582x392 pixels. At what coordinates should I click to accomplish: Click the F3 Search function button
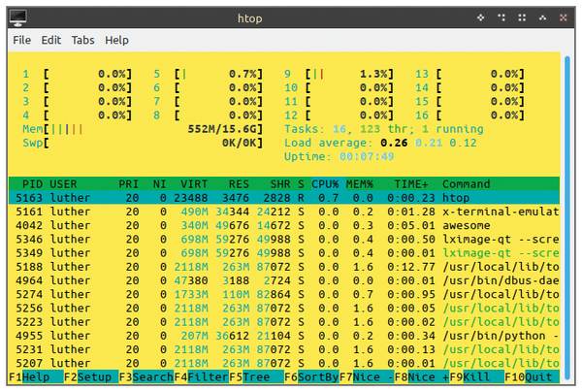point(146,376)
